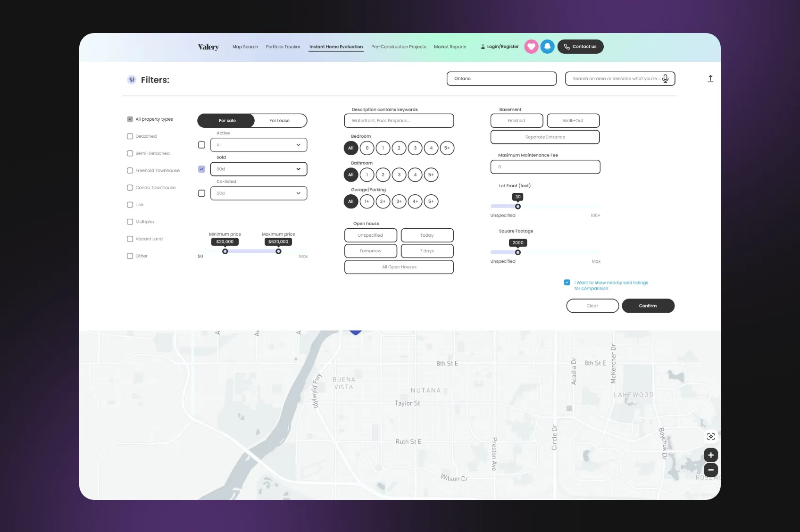
Task: Uncheck the Sold status checkbox
Action: click(201, 169)
